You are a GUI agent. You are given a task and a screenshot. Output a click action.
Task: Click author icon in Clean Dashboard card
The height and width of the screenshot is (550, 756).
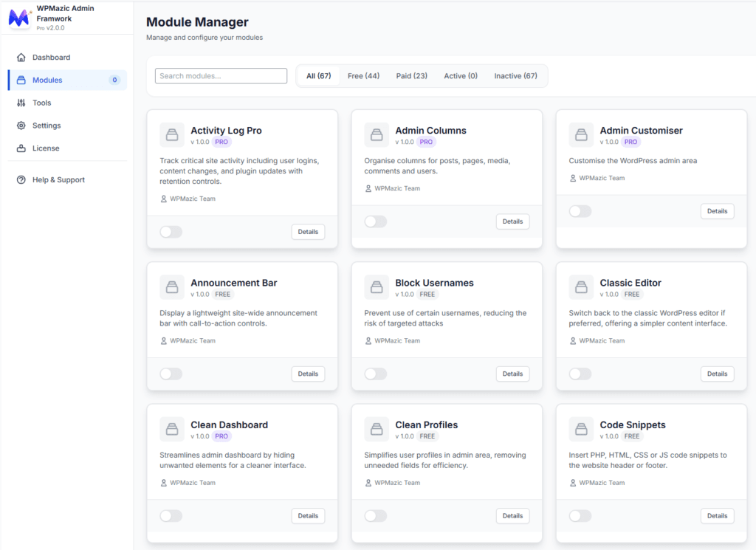(163, 483)
